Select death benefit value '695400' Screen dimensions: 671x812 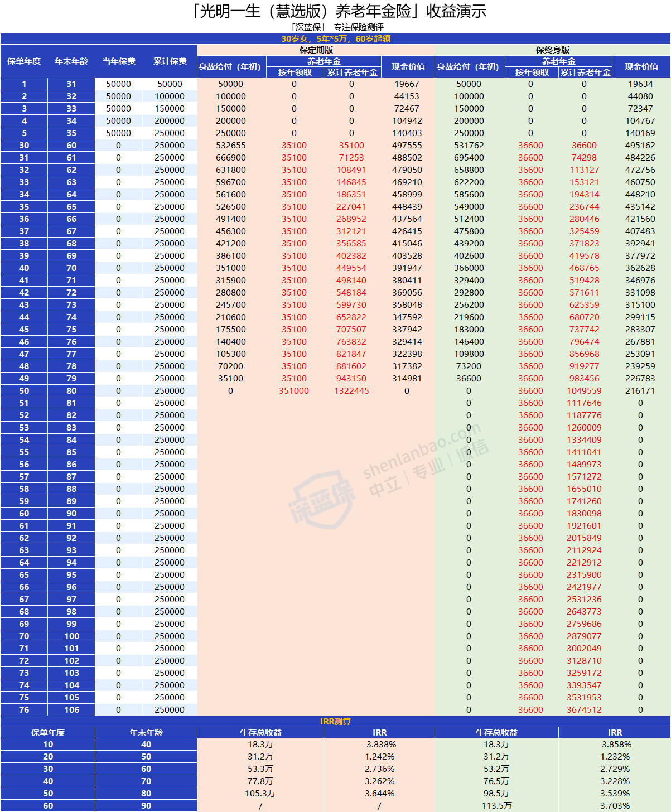coord(469,158)
